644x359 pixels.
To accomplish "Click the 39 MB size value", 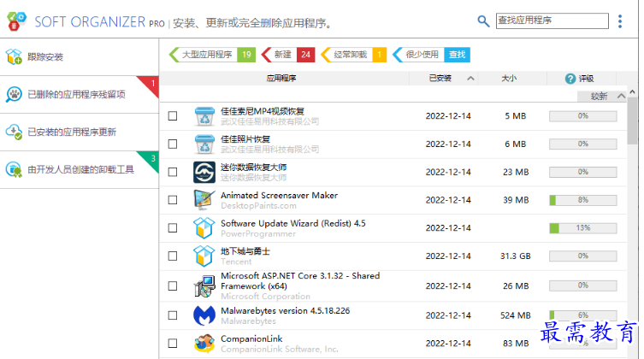I will point(516,200).
